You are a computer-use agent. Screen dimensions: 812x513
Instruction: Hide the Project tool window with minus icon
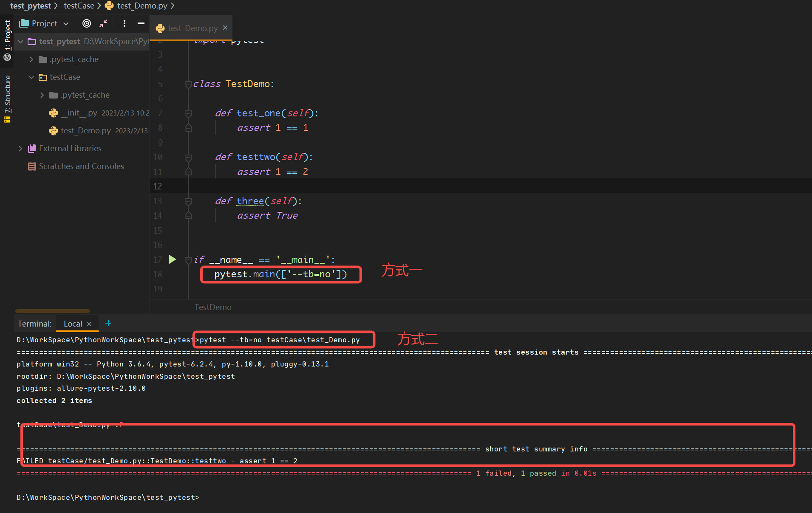pos(141,23)
